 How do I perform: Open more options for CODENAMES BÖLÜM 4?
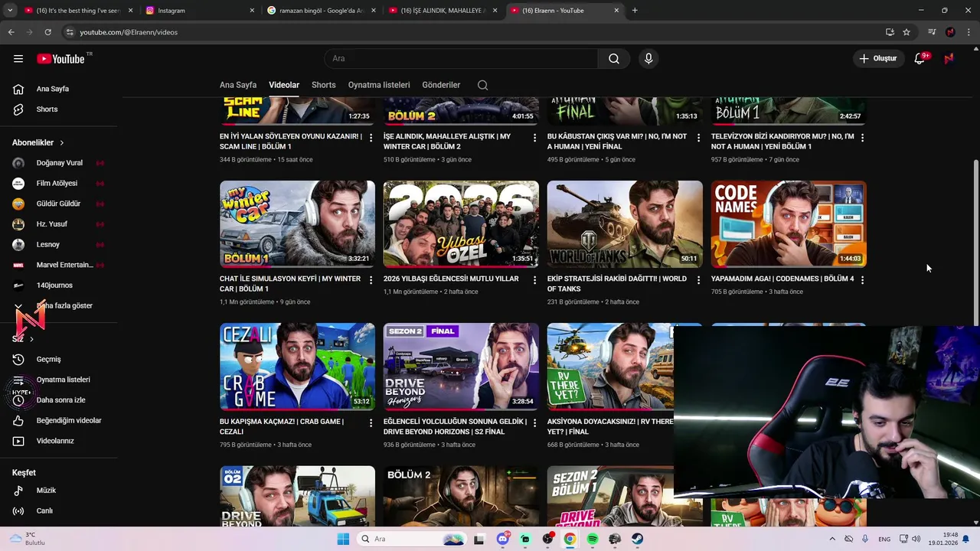pyautogui.click(x=862, y=280)
